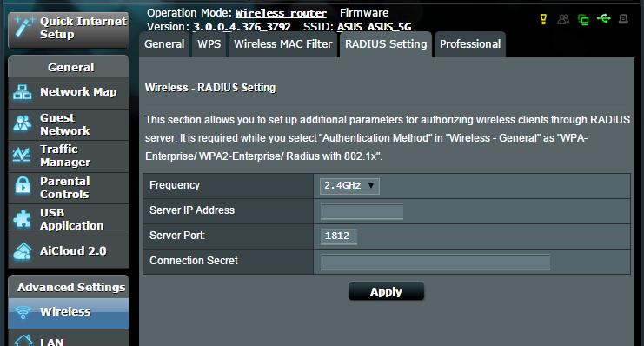The height and width of the screenshot is (346, 644).
Task: Select the RADIUS Setting tab
Action: (x=386, y=44)
